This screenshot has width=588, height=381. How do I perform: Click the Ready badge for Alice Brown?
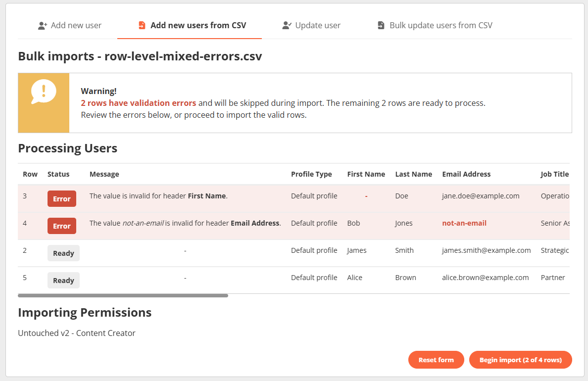tap(63, 280)
